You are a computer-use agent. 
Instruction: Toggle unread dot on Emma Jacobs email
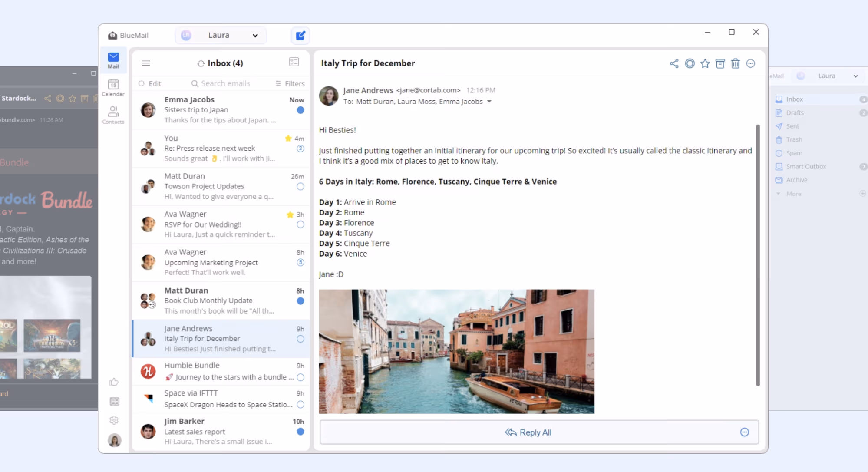pos(300,110)
